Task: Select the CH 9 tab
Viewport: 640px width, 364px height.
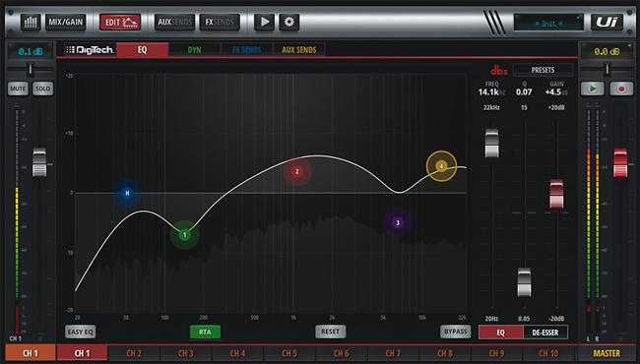Action: tap(496, 353)
